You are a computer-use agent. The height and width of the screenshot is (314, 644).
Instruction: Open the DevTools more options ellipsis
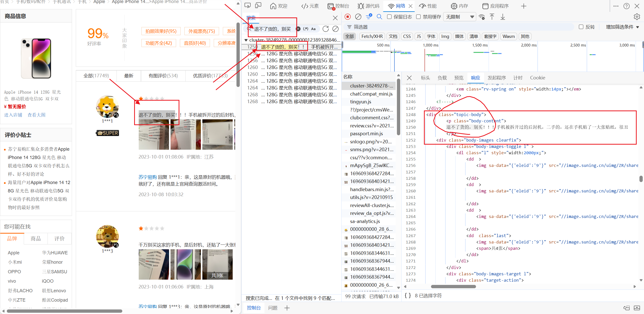point(616,6)
